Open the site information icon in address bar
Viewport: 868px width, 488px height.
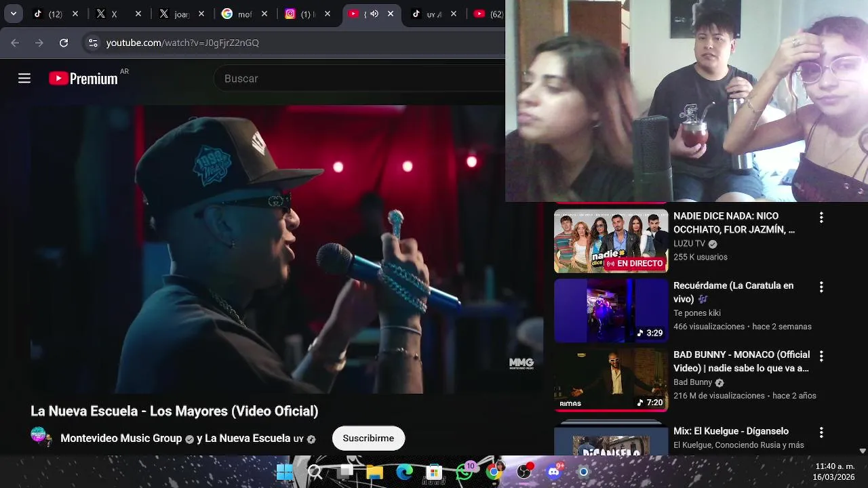(x=93, y=43)
